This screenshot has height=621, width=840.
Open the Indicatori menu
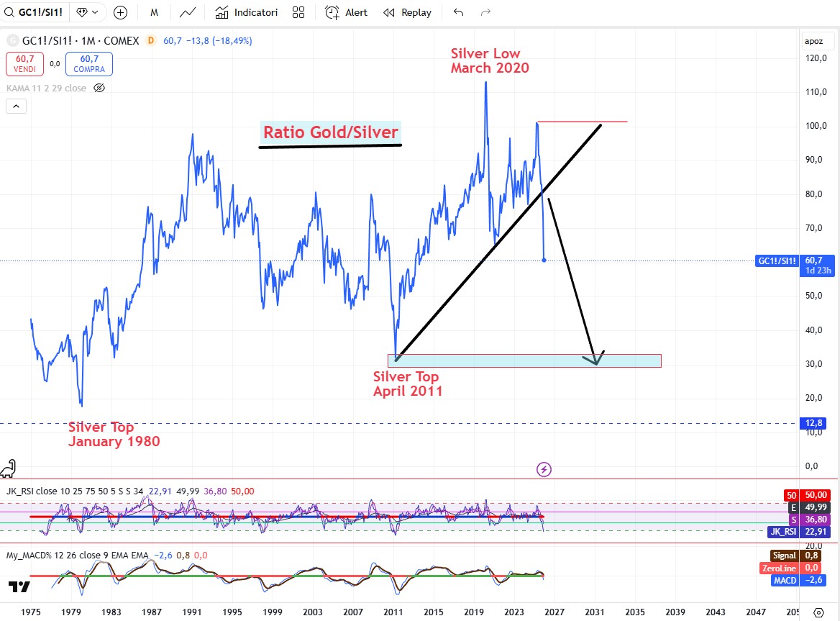tap(247, 12)
